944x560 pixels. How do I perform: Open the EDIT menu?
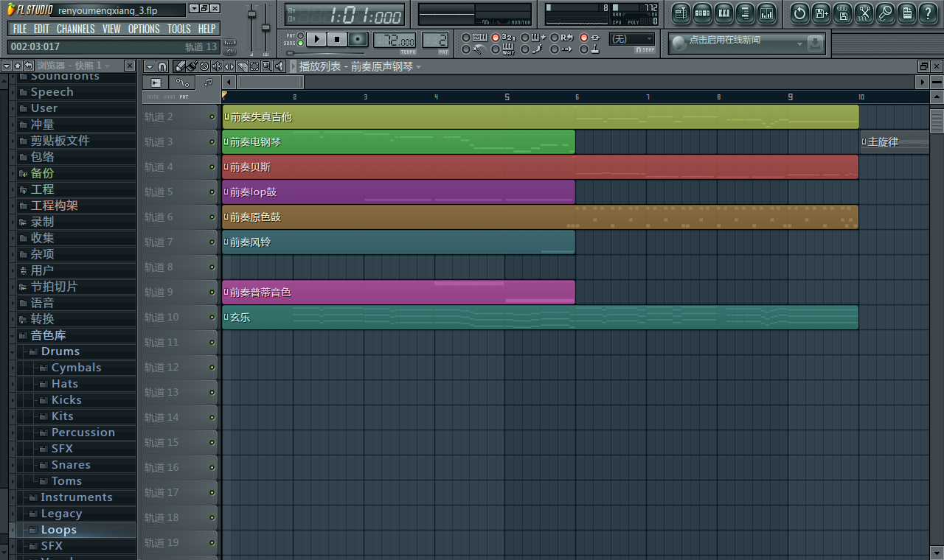coord(41,29)
